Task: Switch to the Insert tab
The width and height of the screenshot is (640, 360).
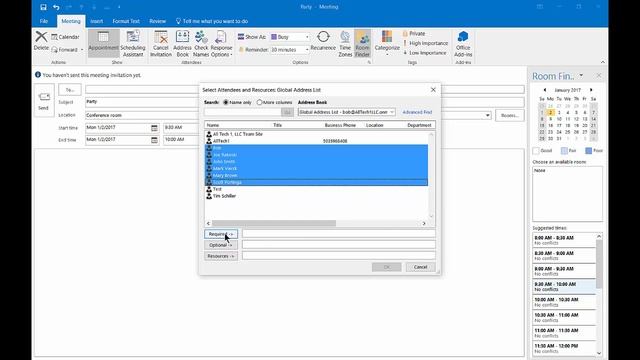Action: click(x=97, y=21)
